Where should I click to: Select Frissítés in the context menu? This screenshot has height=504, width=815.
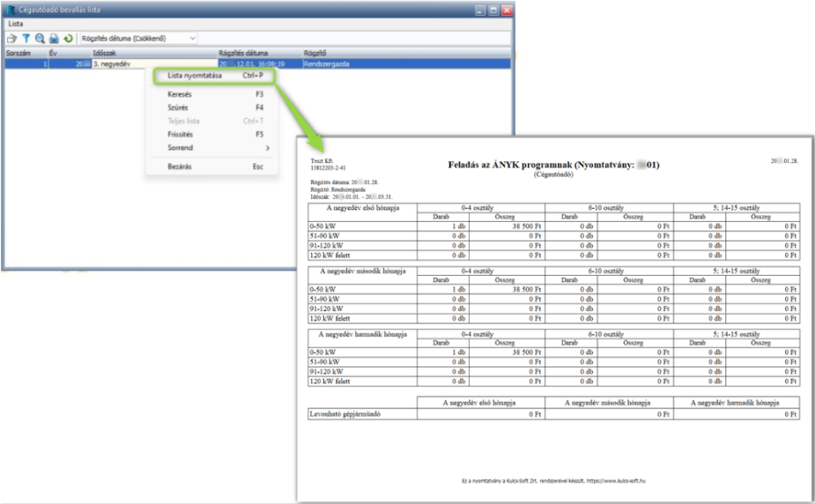coord(180,135)
